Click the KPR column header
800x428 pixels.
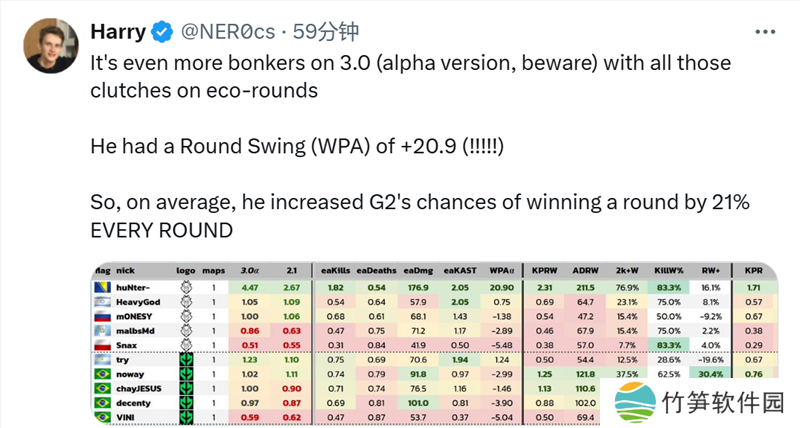[753, 271]
